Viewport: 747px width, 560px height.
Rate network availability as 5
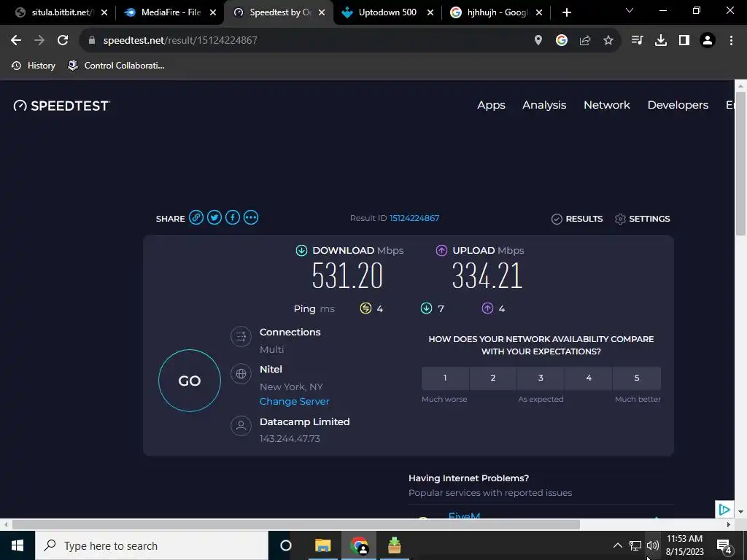637,378
